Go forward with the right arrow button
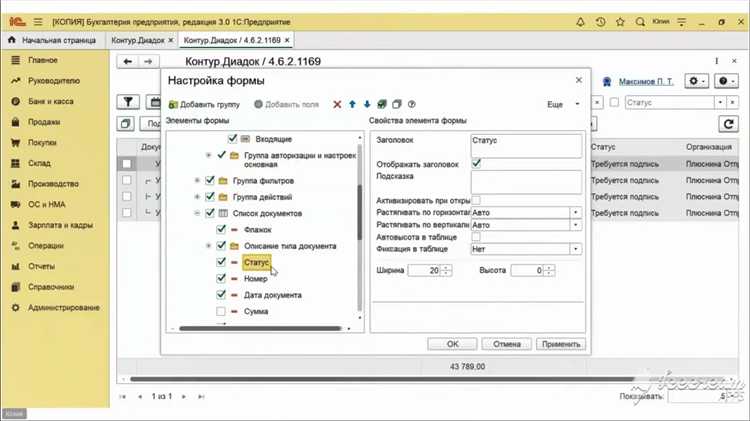 point(148,61)
